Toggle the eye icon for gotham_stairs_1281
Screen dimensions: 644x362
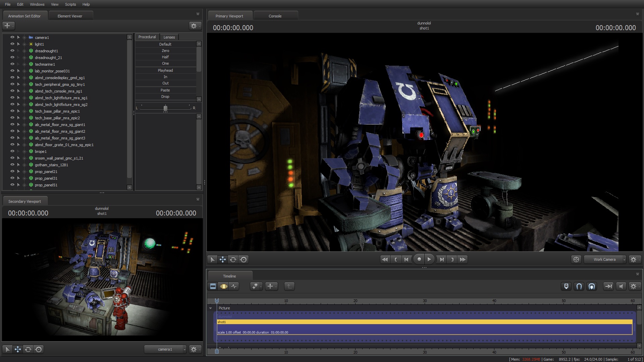click(x=12, y=165)
